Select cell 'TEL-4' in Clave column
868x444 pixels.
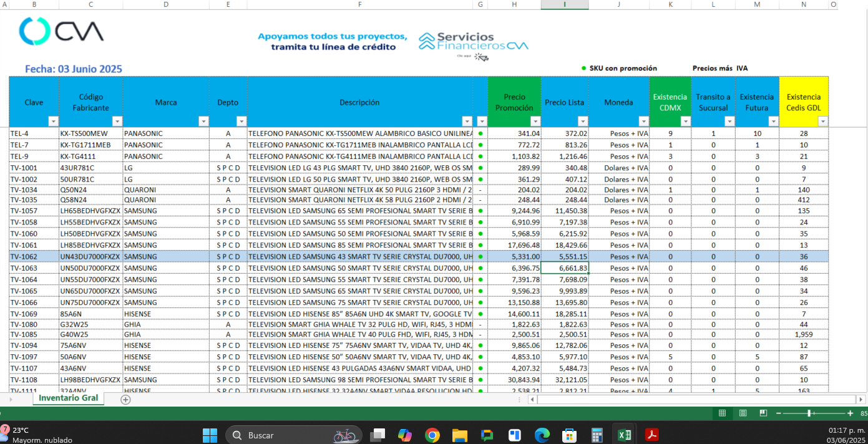(x=34, y=133)
